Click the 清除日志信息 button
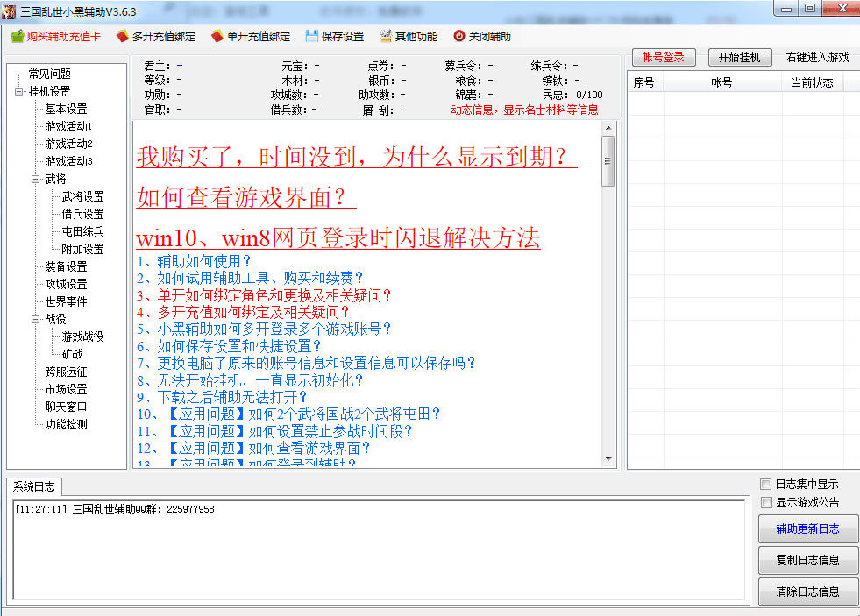860x616 pixels. pyautogui.click(x=807, y=591)
